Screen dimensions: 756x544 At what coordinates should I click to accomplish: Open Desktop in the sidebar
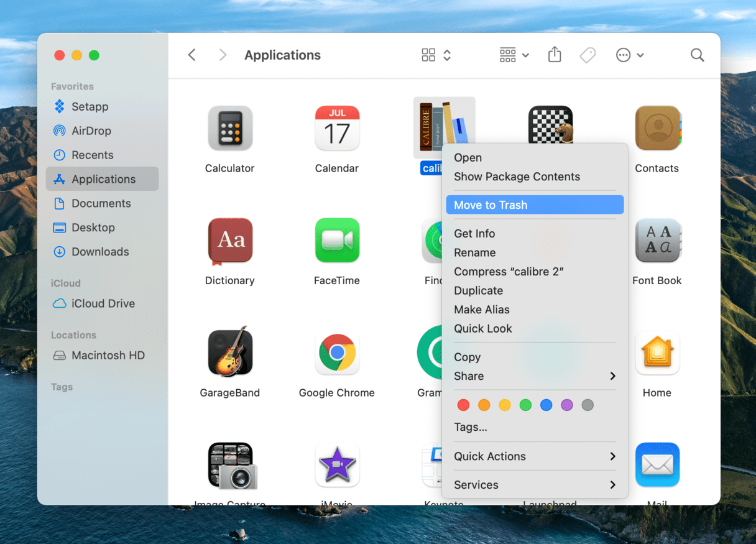click(102, 228)
